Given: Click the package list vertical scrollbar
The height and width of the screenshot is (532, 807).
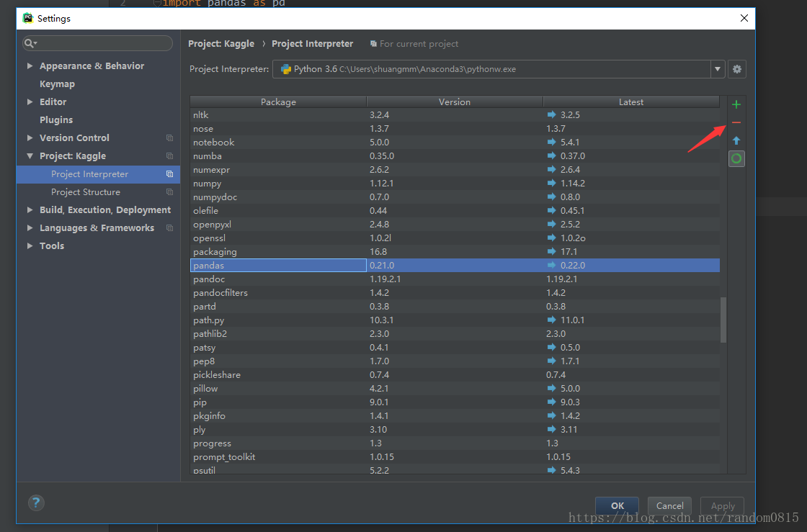Looking at the screenshot, I should click(x=723, y=320).
